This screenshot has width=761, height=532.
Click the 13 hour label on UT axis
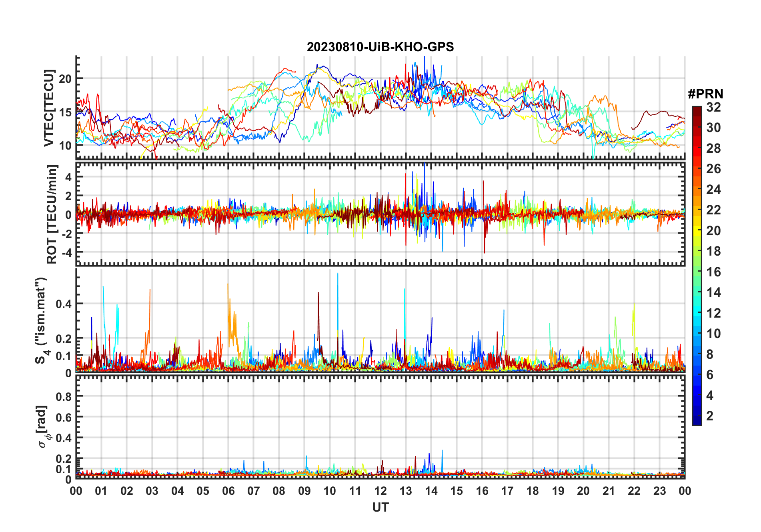pyautogui.click(x=406, y=491)
